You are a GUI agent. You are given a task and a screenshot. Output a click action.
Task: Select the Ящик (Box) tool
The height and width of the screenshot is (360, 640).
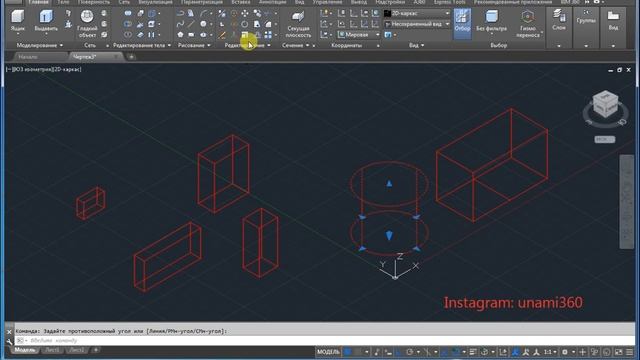tap(18, 20)
